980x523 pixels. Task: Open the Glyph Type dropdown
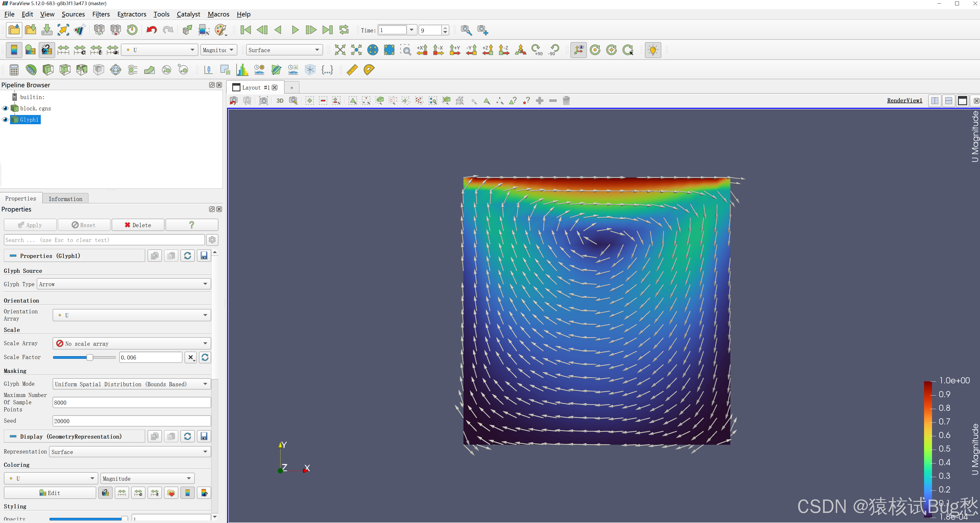[124, 284]
